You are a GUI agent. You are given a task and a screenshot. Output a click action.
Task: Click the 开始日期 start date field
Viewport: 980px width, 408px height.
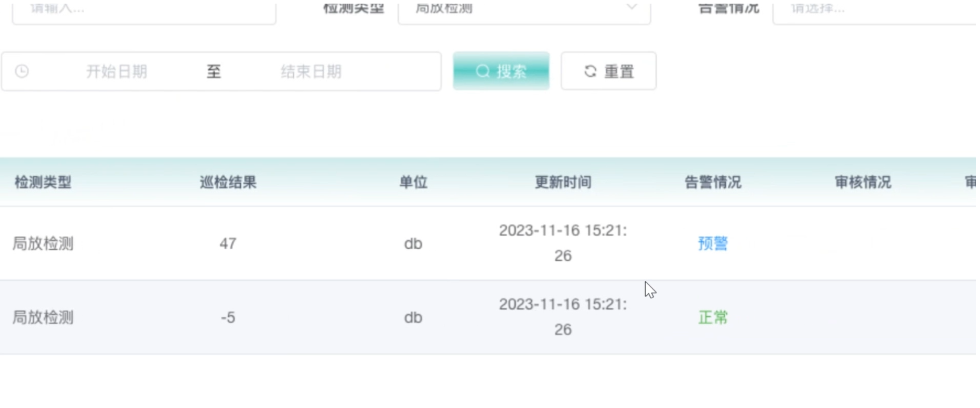click(116, 71)
